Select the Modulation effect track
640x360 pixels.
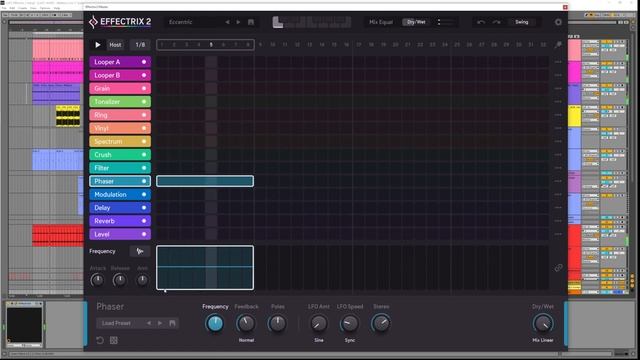[120, 194]
